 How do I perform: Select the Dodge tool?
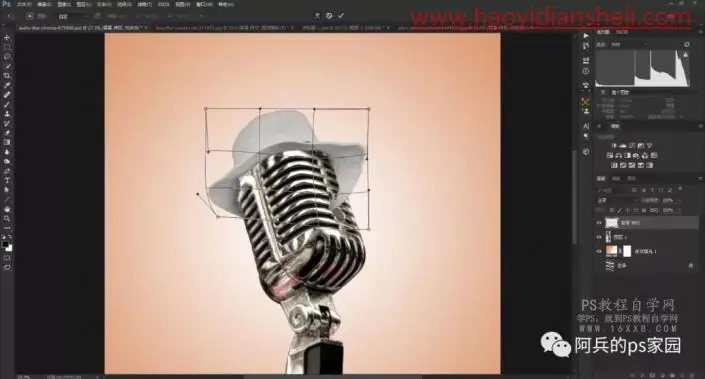click(7, 161)
